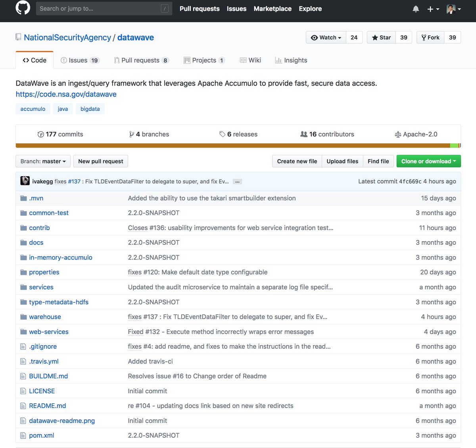The image size is (476, 448).
Task: Open the code.nsa.gov/datawave link
Action: coord(66,94)
